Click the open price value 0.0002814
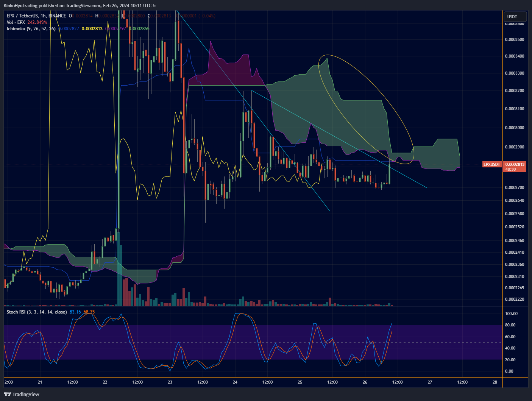The width and height of the screenshot is (532, 401). click(83, 16)
